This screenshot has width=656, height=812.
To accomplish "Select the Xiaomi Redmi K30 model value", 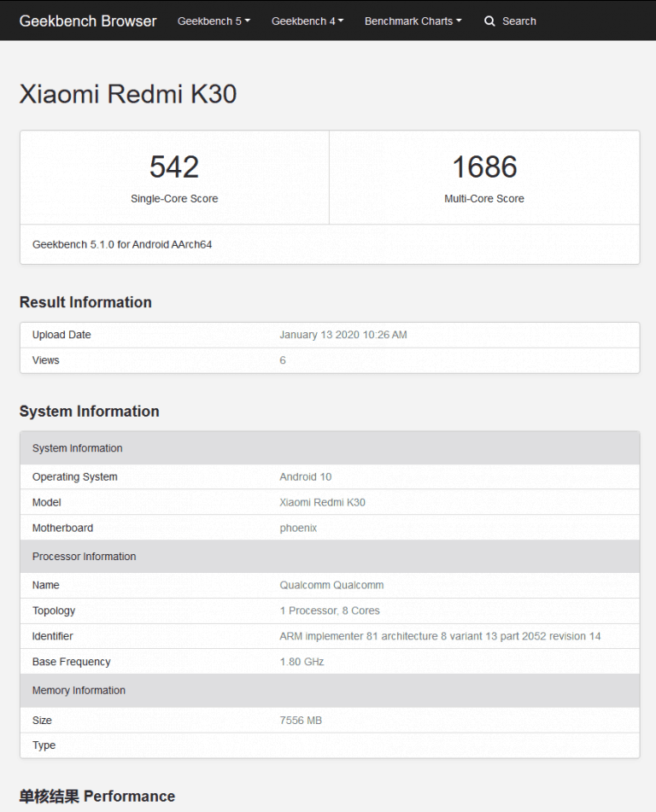I will [x=322, y=502].
